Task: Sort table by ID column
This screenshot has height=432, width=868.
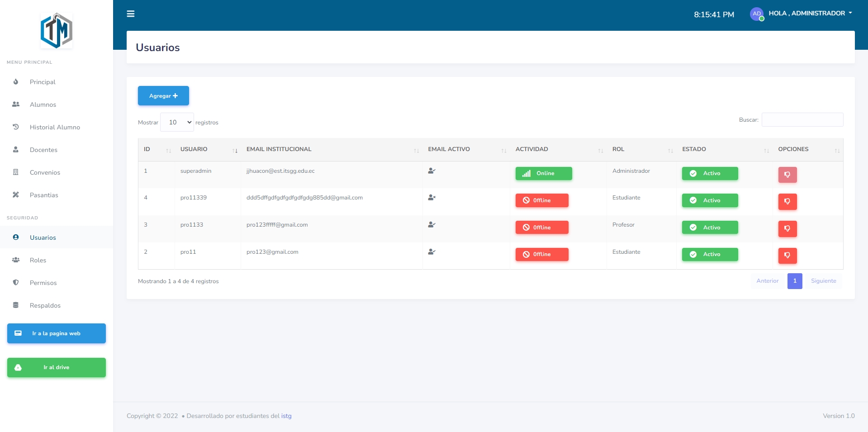Action: (x=157, y=149)
